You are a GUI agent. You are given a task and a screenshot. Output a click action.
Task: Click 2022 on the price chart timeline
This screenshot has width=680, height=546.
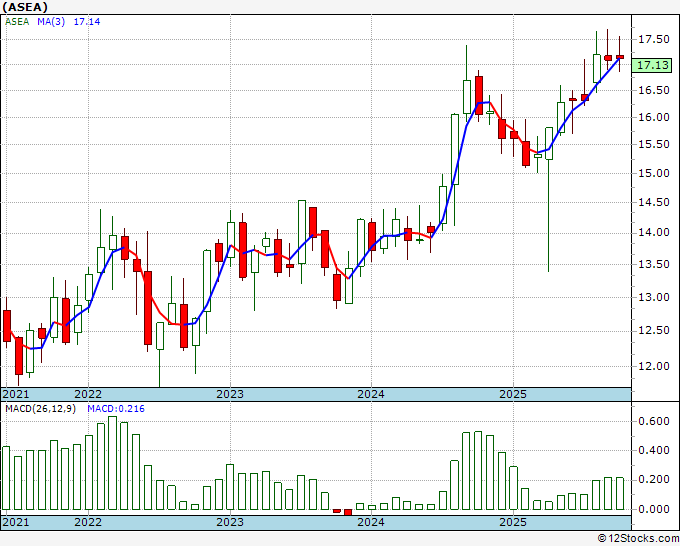88,394
